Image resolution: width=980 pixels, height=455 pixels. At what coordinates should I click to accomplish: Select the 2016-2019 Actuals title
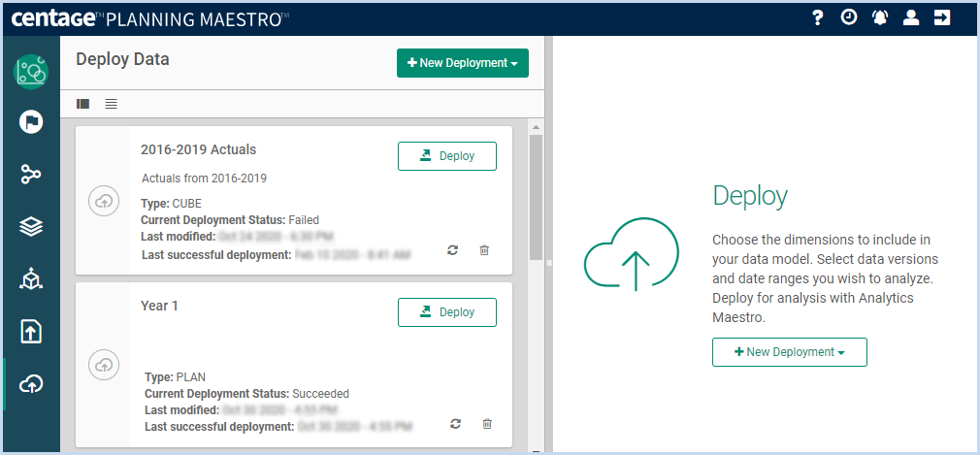tap(199, 149)
